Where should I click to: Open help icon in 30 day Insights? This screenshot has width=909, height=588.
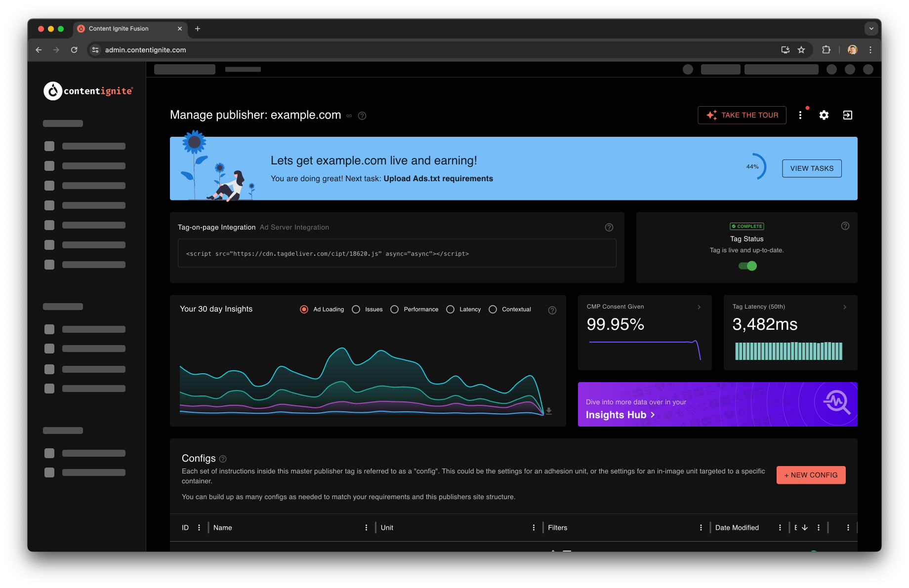(x=552, y=310)
